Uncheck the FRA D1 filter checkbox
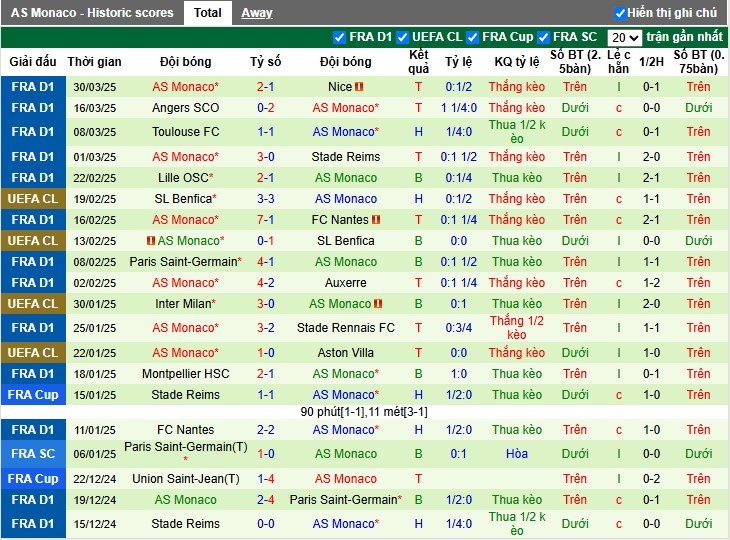The height and width of the screenshot is (540, 730). point(339,37)
